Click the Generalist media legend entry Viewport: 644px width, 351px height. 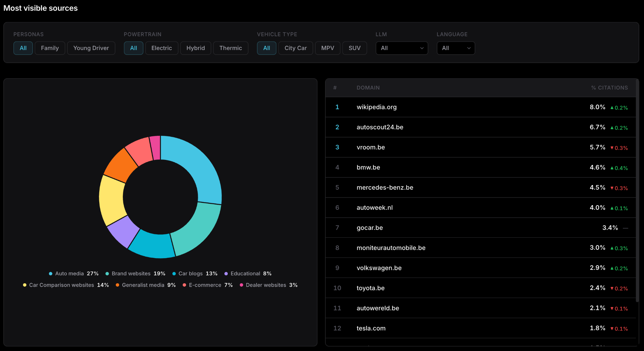coord(146,285)
